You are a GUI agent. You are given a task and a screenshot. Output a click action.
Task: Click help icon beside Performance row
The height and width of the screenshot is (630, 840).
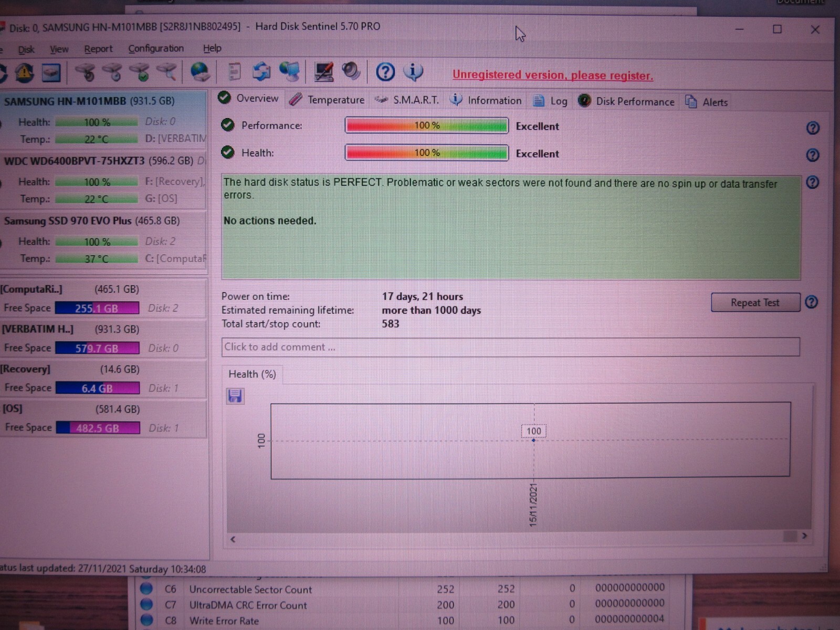[x=813, y=128]
